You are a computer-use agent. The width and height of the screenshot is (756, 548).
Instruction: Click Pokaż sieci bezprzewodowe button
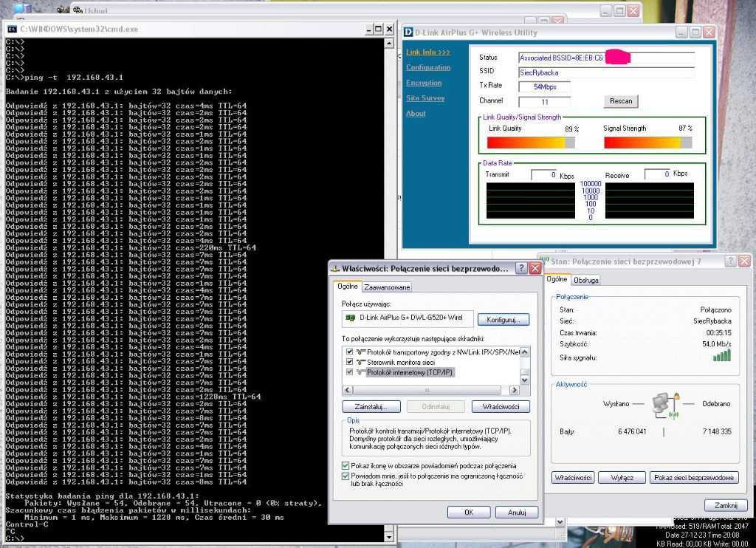(694, 478)
